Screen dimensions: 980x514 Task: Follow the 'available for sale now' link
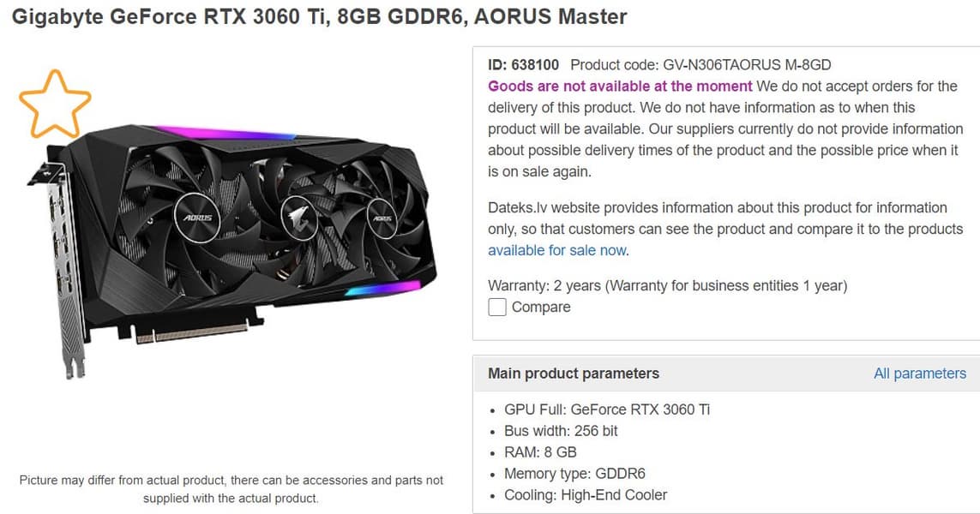[x=557, y=250]
